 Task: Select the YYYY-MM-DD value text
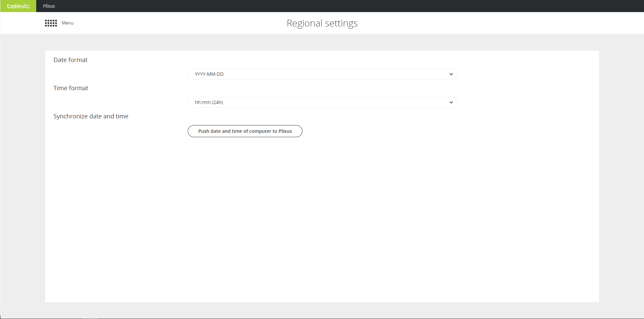point(209,74)
